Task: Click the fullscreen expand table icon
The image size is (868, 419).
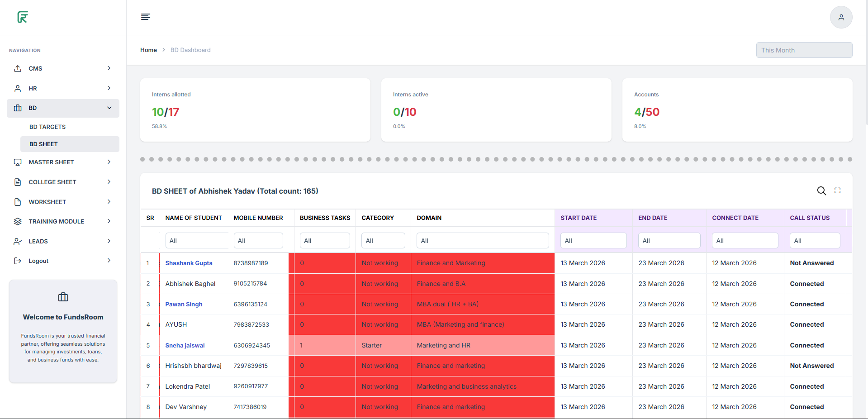Action: [x=837, y=191]
